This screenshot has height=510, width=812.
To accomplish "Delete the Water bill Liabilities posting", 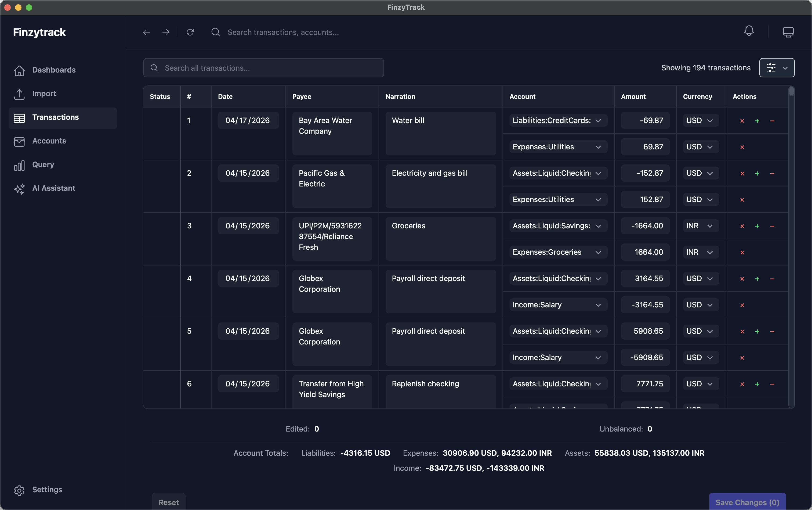I will point(742,121).
